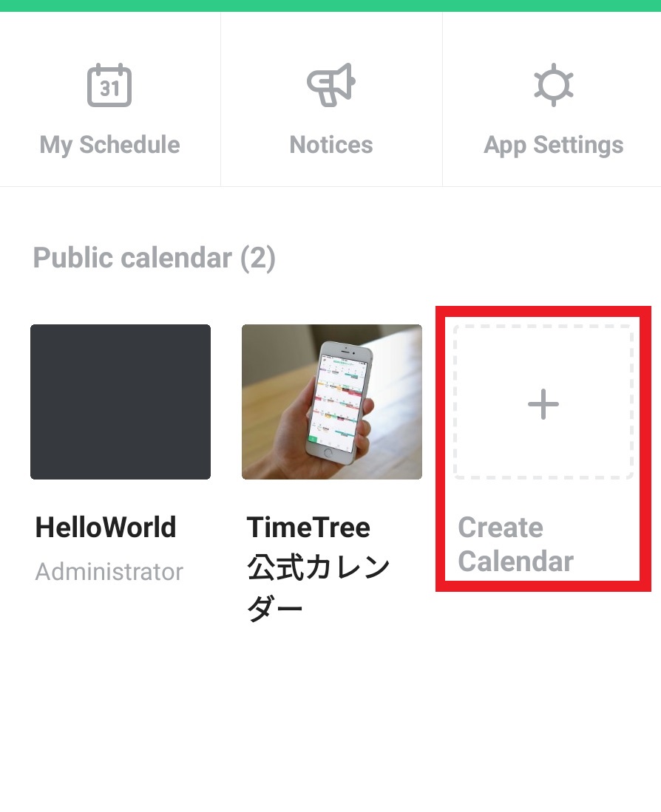Viewport: 661px width, 812px height.
Task: Open the App Settings gear icon
Action: point(553,85)
